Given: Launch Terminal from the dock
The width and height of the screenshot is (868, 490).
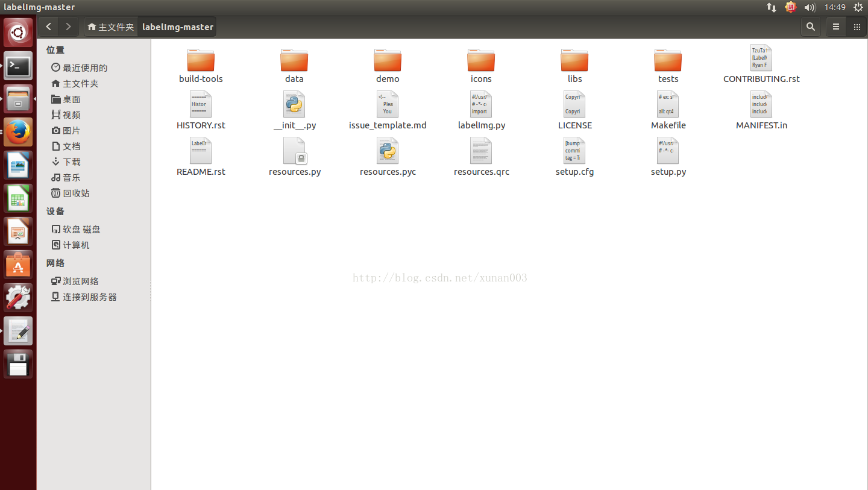Looking at the screenshot, I should coord(18,66).
